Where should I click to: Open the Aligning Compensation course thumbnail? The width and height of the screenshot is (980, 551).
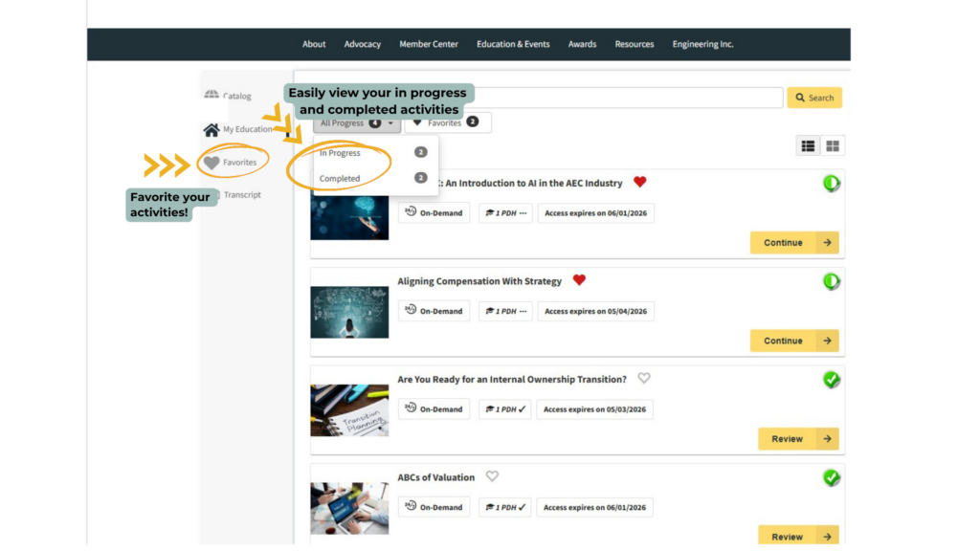pos(349,312)
